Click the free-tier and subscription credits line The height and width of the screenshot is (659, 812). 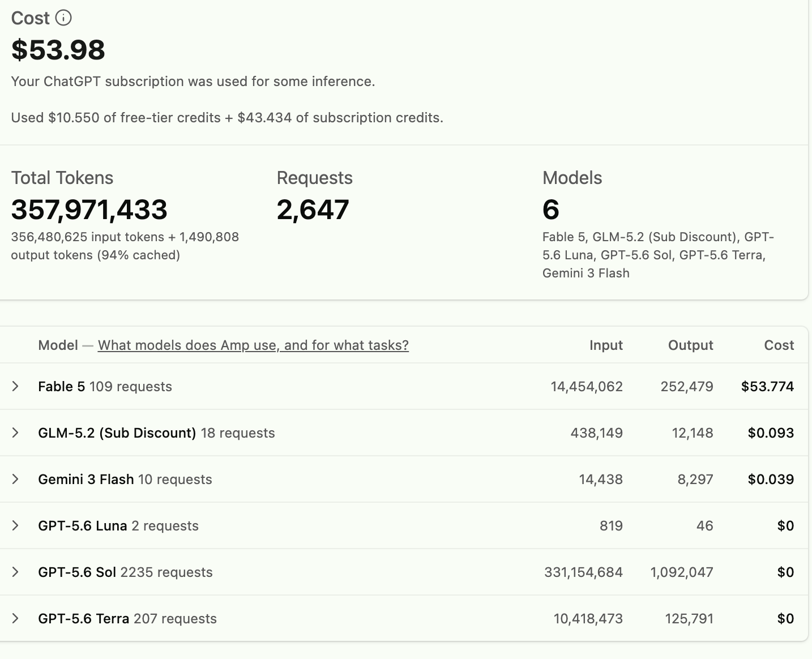pos(227,118)
